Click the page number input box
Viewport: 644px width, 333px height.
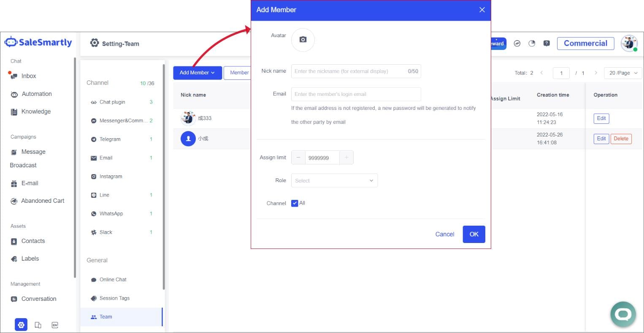[561, 73]
